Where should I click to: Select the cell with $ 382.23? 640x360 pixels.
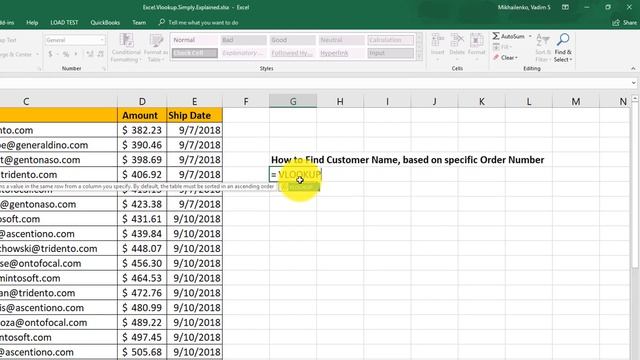click(142, 130)
